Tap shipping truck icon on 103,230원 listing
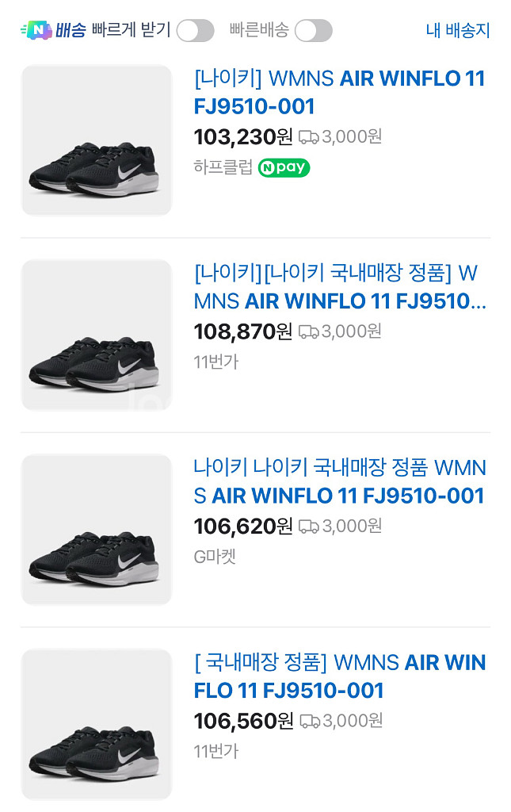Screen dimensions: 511x812 pos(308,137)
